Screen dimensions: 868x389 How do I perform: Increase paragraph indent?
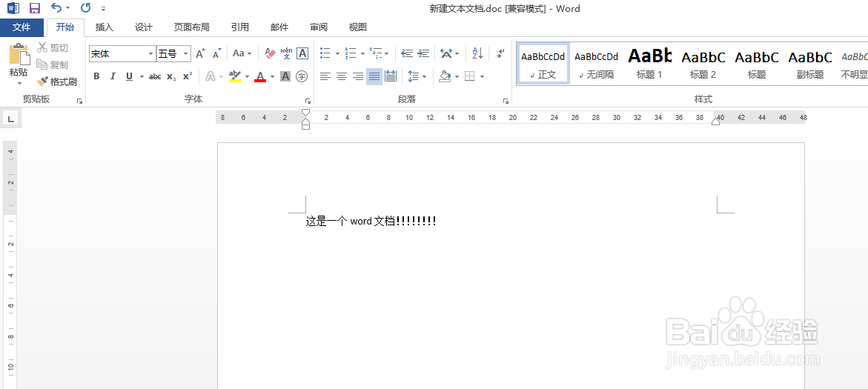pyautogui.click(x=423, y=53)
